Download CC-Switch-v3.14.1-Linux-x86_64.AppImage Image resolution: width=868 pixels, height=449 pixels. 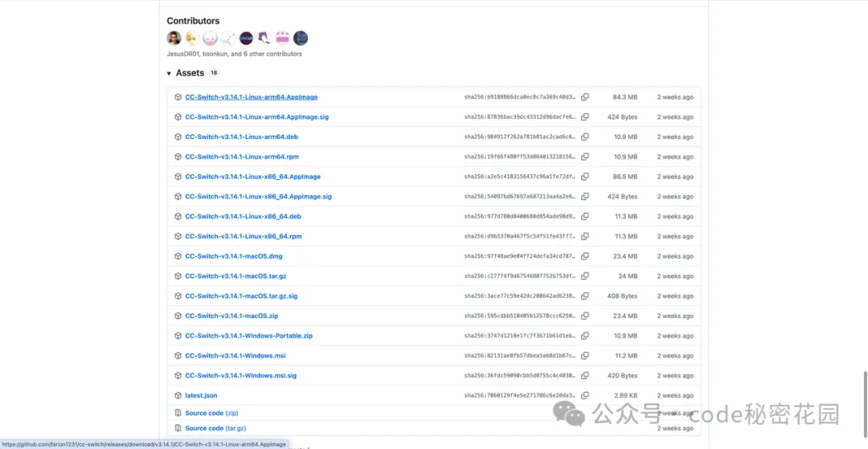[x=253, y=177]
